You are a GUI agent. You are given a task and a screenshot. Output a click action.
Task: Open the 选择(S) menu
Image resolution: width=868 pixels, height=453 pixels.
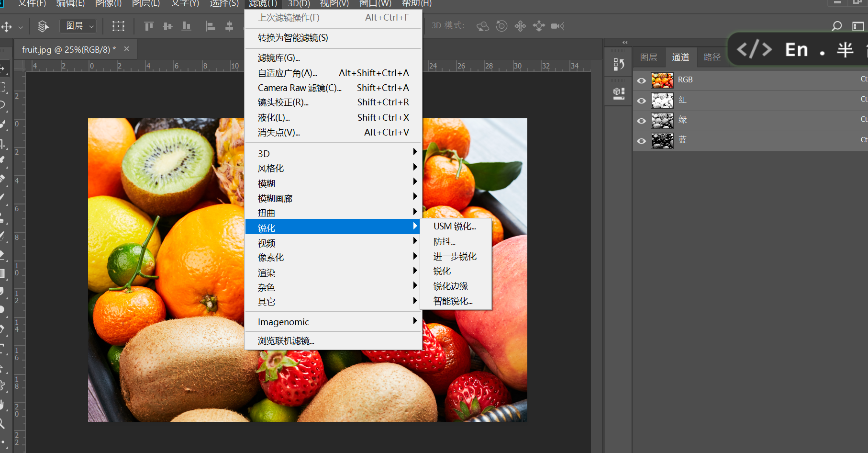click(x=224, y=4)
